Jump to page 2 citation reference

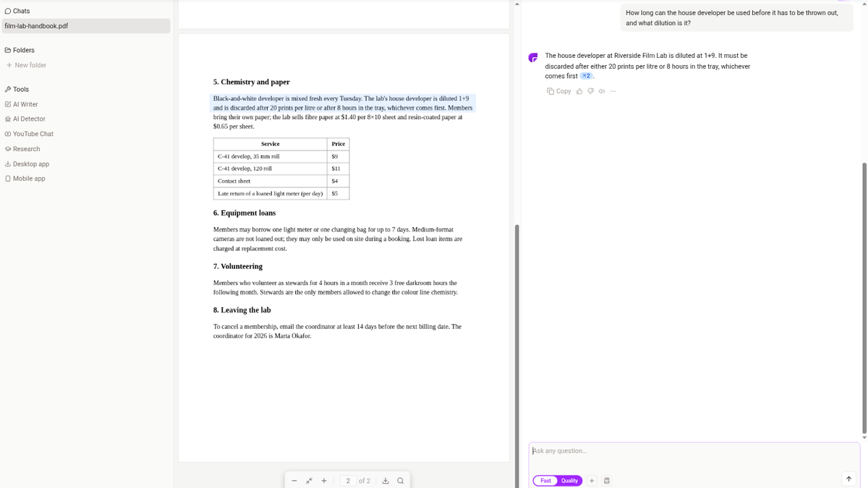(587, 76)
